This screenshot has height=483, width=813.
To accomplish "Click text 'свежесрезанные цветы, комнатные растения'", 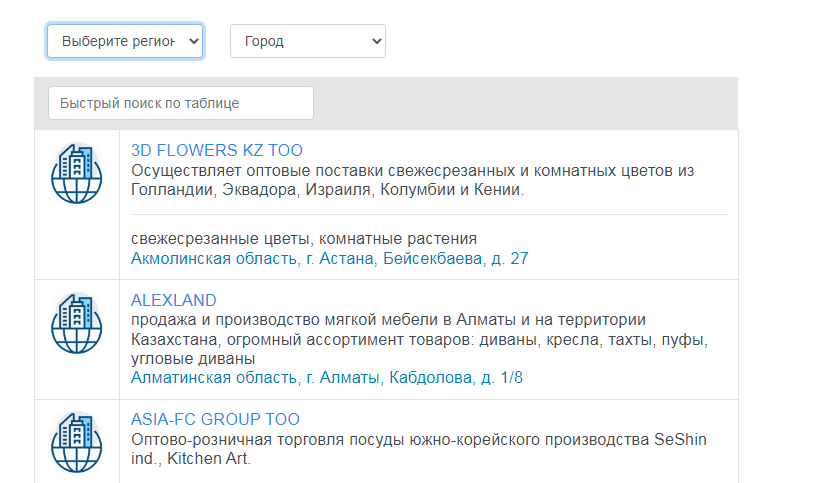I will pos(304,238).
